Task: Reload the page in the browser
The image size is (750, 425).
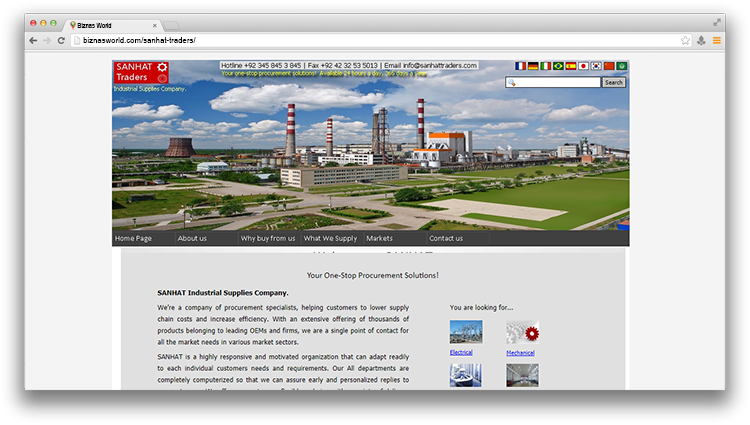Action: click(61, 40)
